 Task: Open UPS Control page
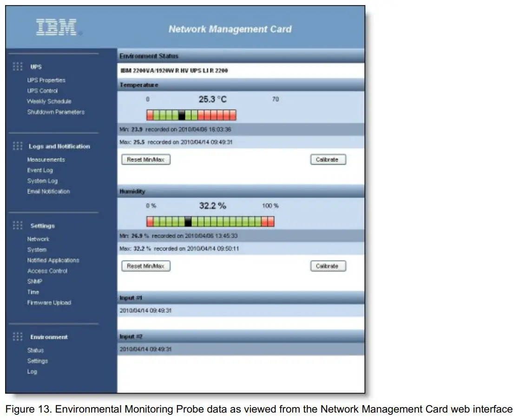coord(42,90)
